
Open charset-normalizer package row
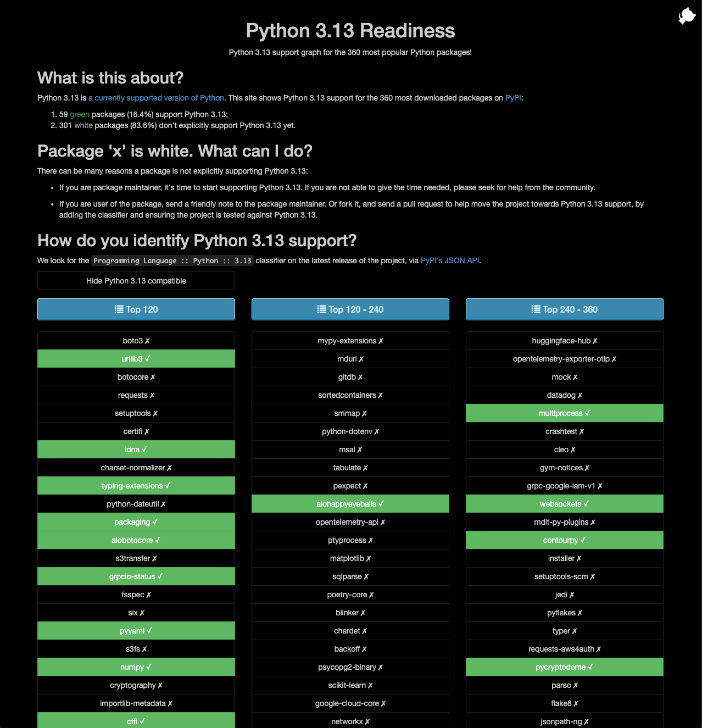point(136,468)
